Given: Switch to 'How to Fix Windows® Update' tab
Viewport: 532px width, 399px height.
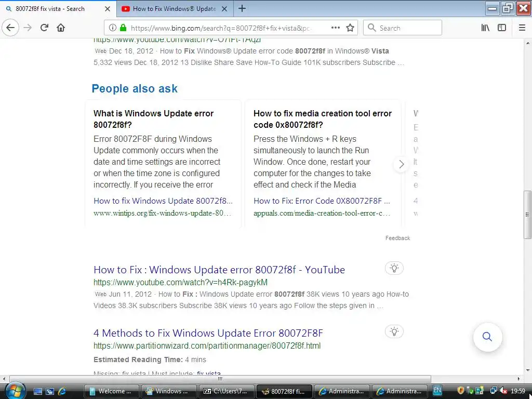Looking at the screenshot, I should tap(174, 9).
